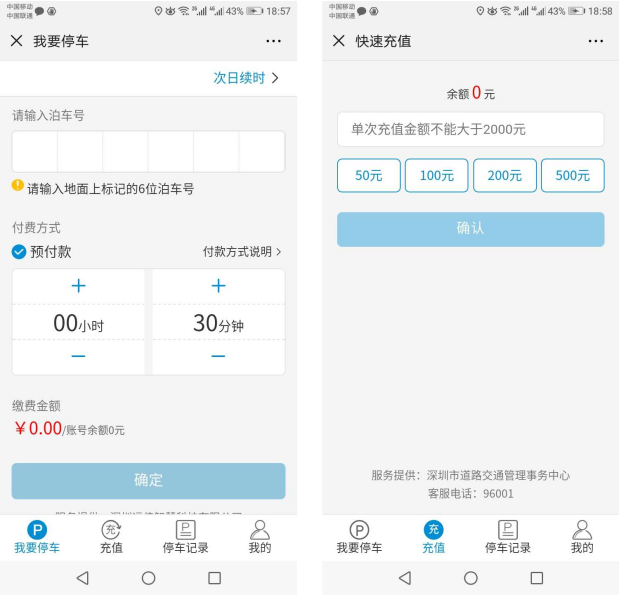
Task: Tap the ¥0.00 payment amount
Action: [x=38, y=428]
